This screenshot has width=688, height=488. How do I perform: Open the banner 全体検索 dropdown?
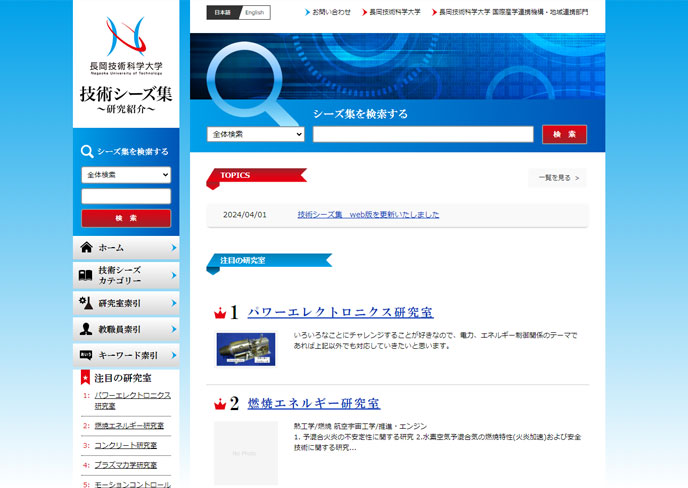pos(256,134)
